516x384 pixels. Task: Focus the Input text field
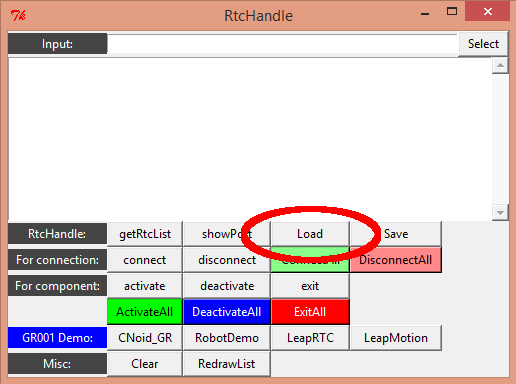(283, 44)
